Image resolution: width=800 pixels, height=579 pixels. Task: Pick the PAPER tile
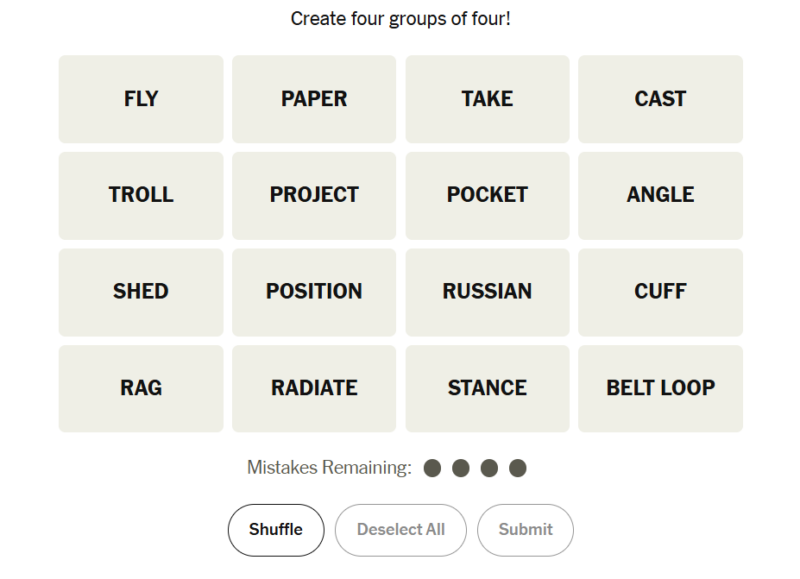coord(314,99)
